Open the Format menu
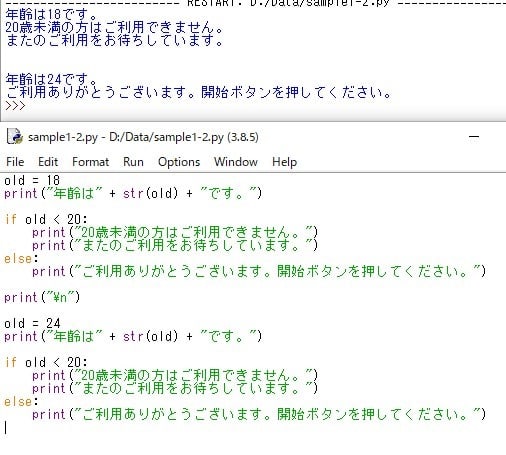The height and width of the screenshot is (455, 506). (x=90, y=162)
